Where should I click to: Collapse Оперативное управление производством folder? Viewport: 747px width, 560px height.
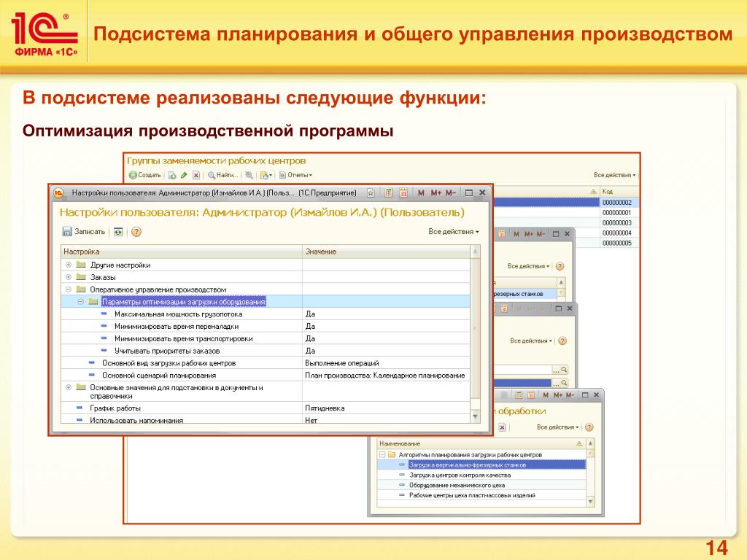click(x=68, y=289)
